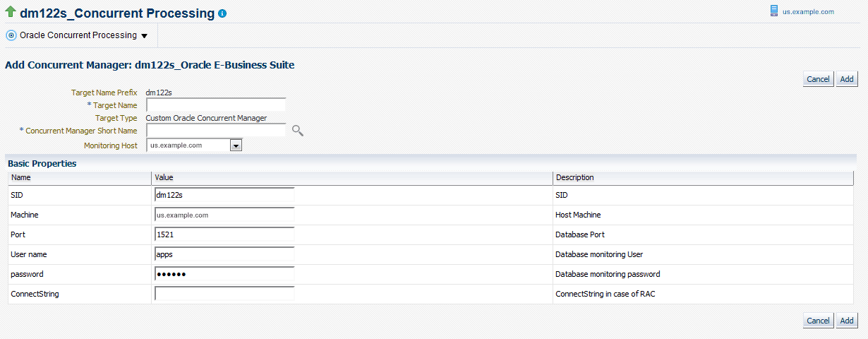The height and width of the screenshot is (339, 868).
Task: Click the bottom Add button
Action: (847, 321)
